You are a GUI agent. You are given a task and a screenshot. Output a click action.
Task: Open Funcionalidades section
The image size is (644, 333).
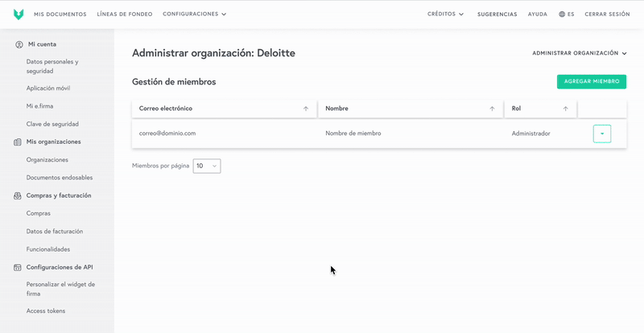coord(48,249)
